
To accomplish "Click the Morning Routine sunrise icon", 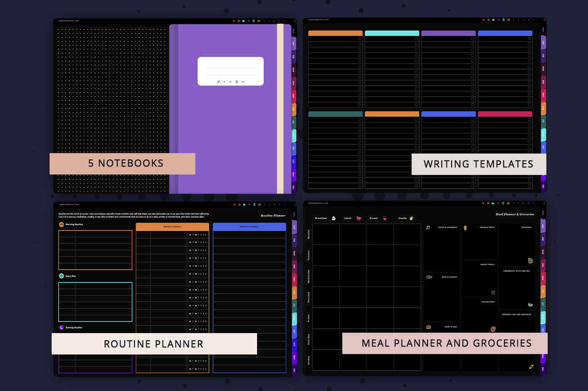I will click(61, 224).
